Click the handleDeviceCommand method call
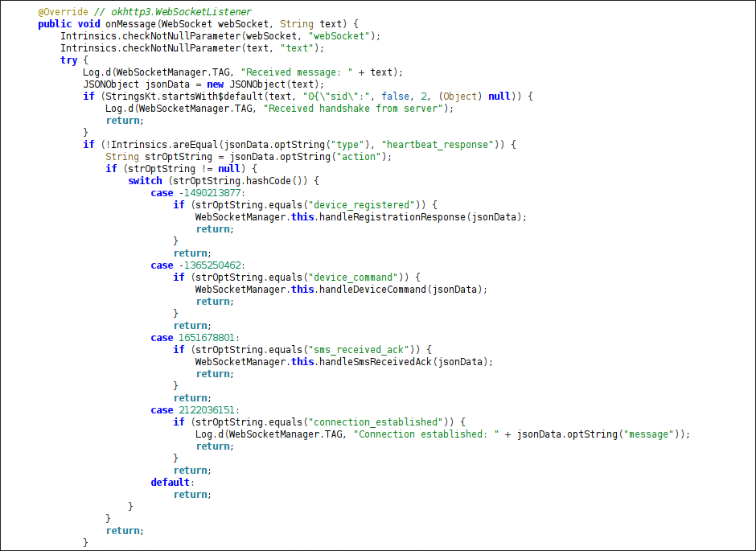The height and width of the screenshot is (551, 756). pos(374,290)
